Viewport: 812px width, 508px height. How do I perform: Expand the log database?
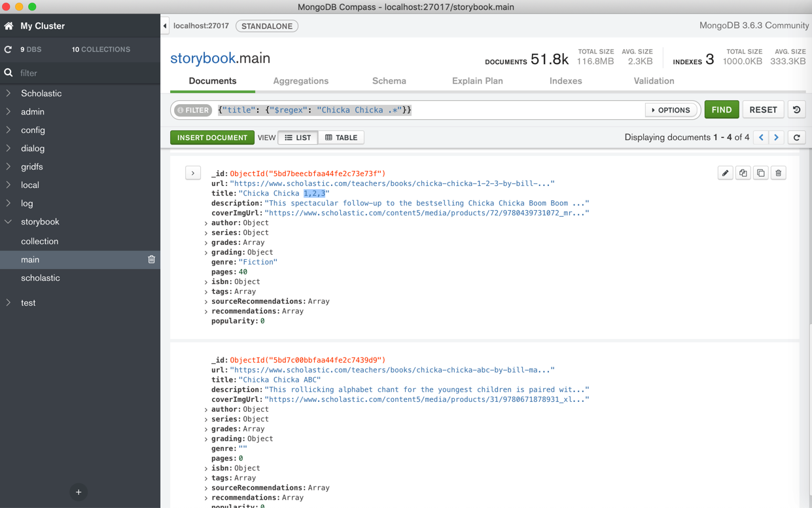click(9, 204)
